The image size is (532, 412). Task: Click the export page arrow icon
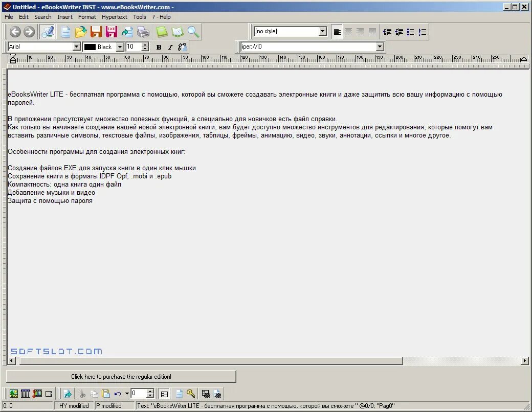click(127, 32)
